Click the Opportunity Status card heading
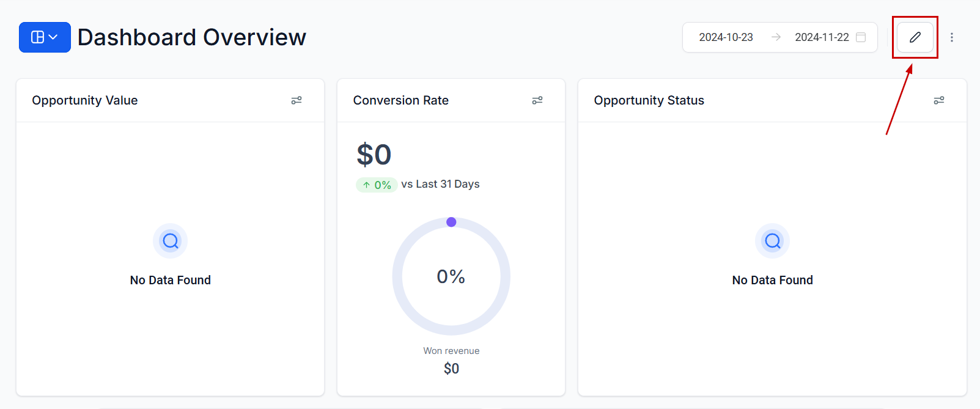The image size is (980, 409). 649,100
